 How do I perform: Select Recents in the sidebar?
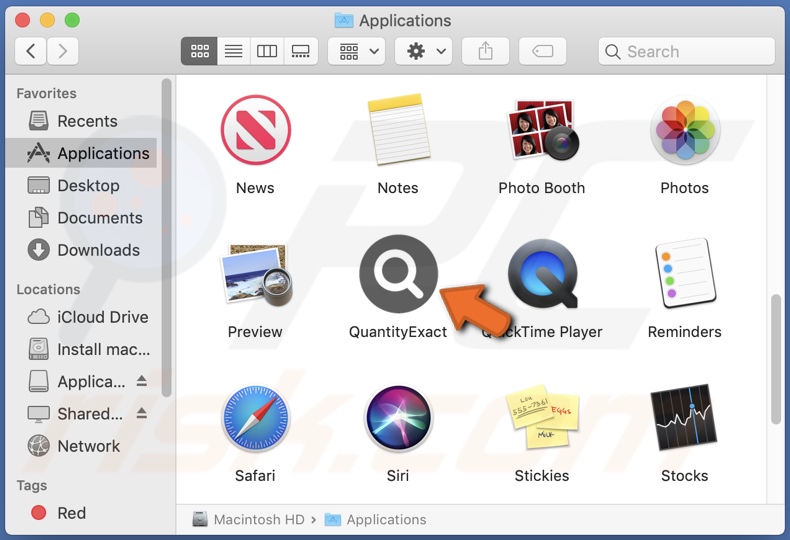81,121
